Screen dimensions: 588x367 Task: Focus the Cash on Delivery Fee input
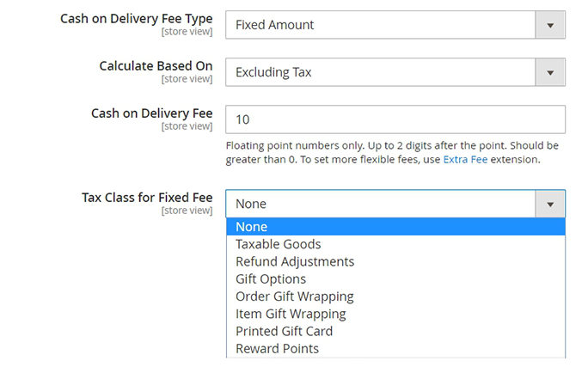tap(395, 119)
